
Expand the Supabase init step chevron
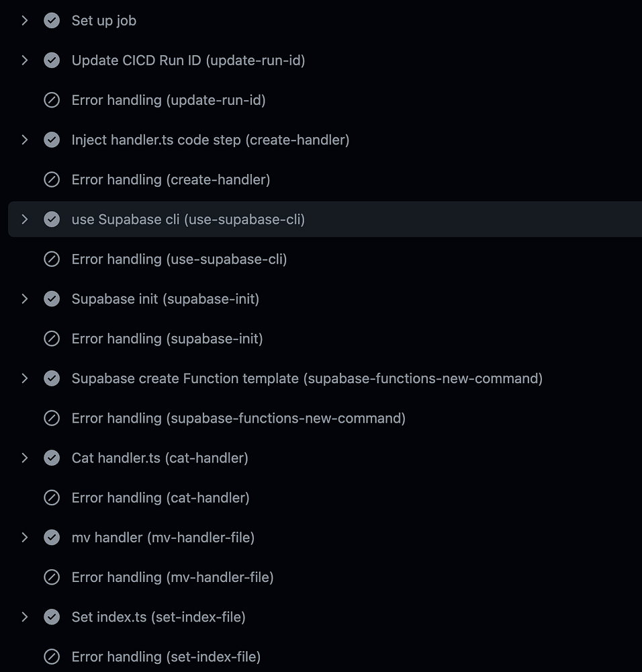coord(25,299)
